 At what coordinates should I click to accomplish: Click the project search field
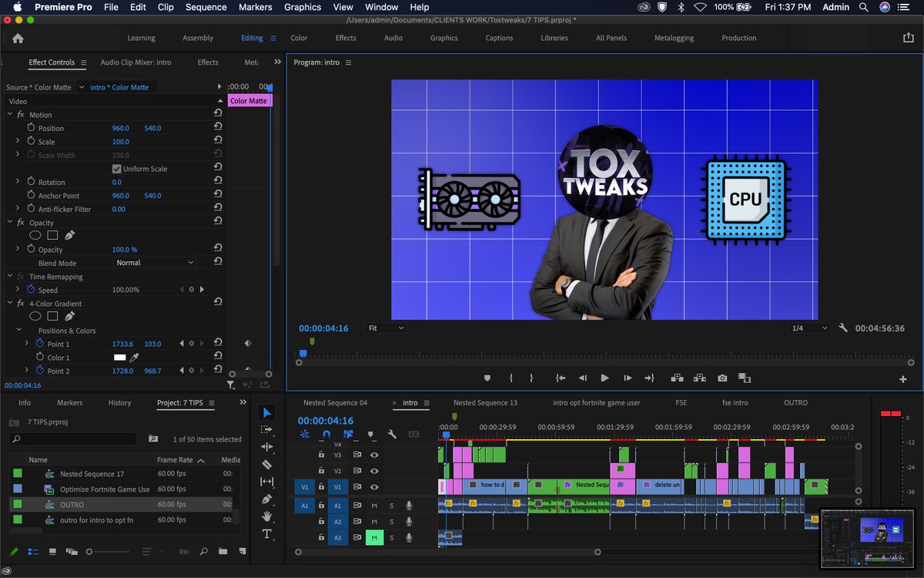coord(73,439)
